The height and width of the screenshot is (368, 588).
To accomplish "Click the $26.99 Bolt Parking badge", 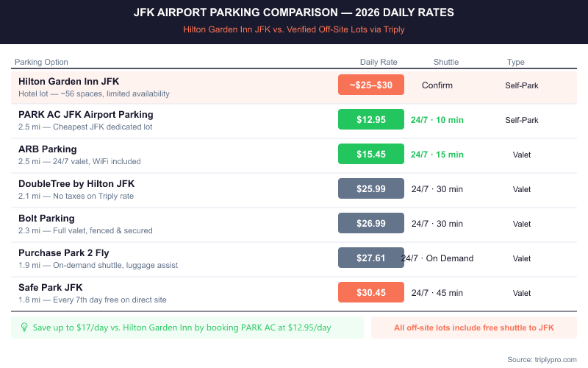I will coord(371,224).
